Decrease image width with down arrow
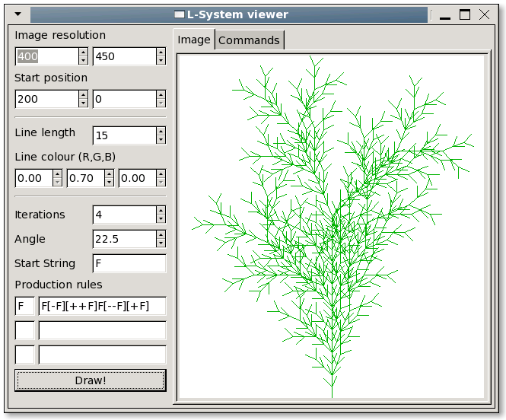The image size is (506, 420). coord(83,60)
